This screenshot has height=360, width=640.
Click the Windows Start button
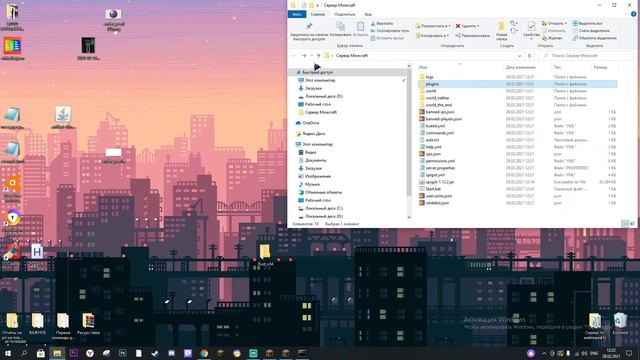8,353
